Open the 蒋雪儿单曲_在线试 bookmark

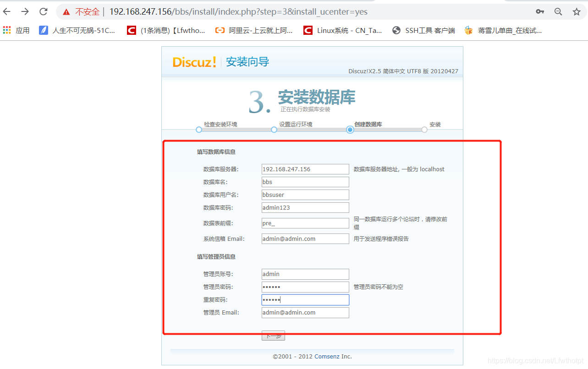503,30
